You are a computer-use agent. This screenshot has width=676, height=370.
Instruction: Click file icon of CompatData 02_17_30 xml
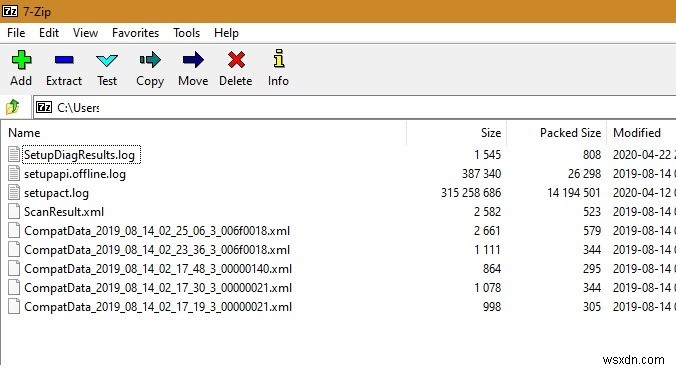click(14, 287)
